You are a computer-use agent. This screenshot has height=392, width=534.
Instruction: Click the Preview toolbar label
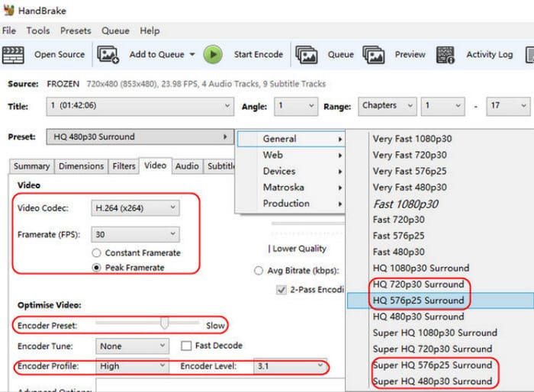[410, 54]
